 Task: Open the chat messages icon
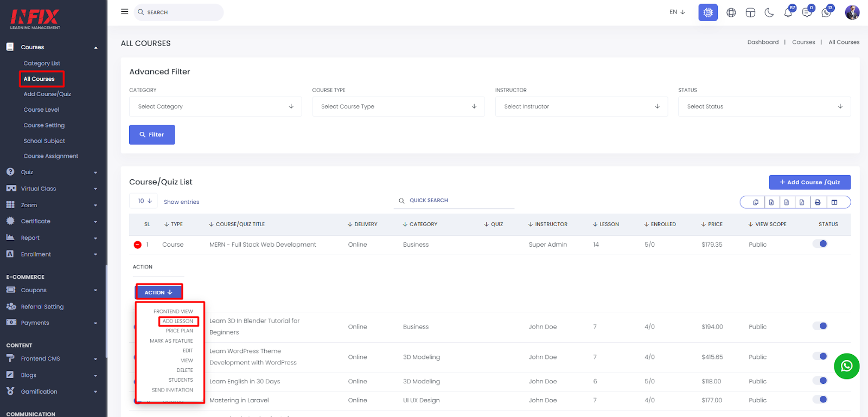807,12
